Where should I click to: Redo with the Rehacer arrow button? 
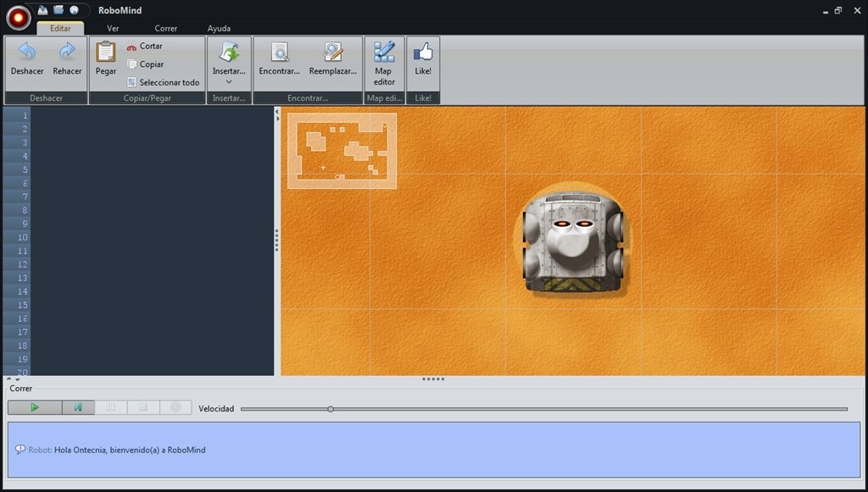tap(67, 59)
